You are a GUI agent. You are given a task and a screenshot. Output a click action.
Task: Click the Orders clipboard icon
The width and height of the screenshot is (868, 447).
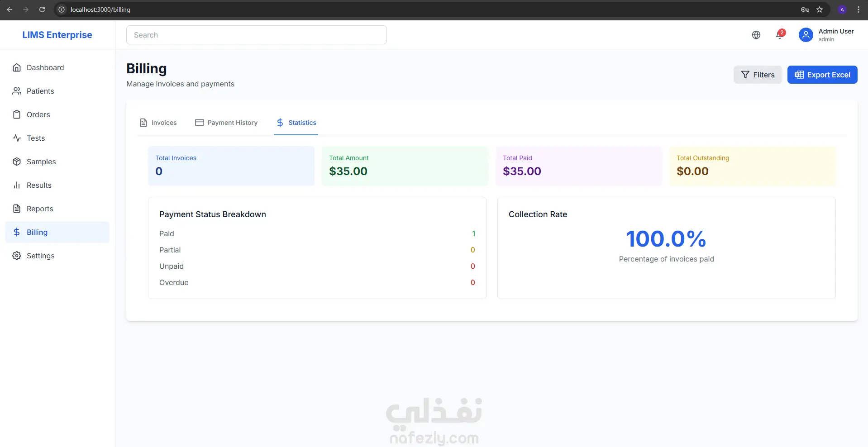click(17, 114)
